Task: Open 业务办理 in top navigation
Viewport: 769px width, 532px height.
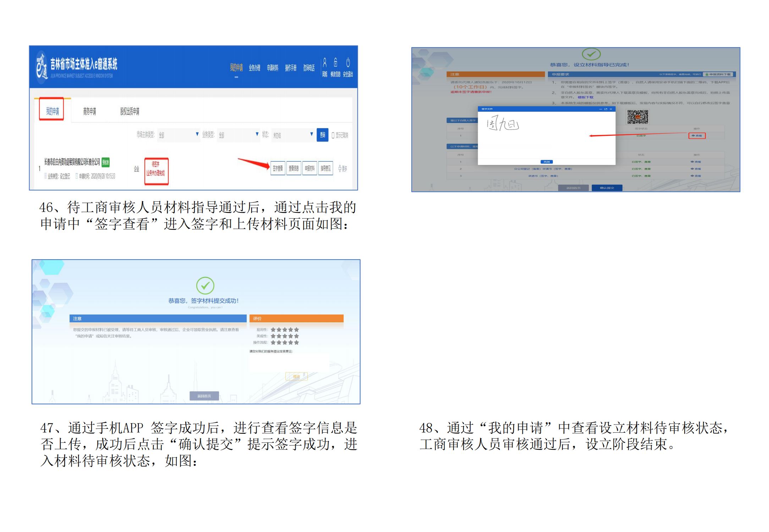Action: 254,68
